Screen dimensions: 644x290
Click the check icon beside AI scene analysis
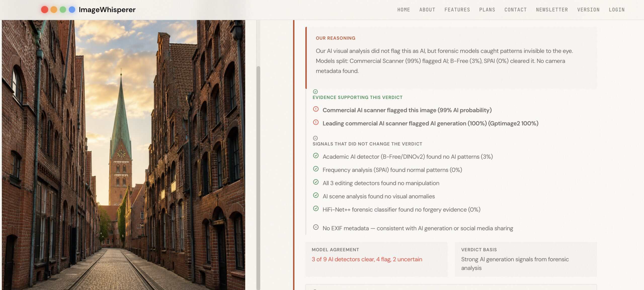click(x=316, y=195)
